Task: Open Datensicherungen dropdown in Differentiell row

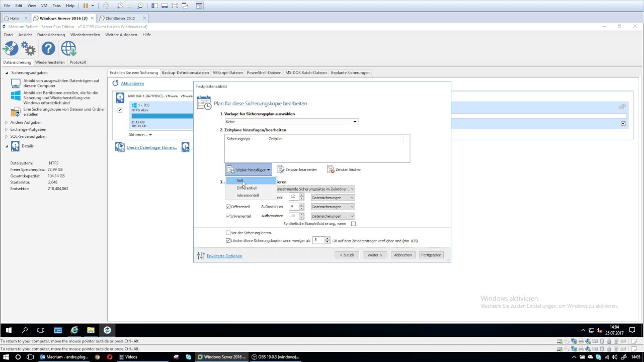Action: 333,207
